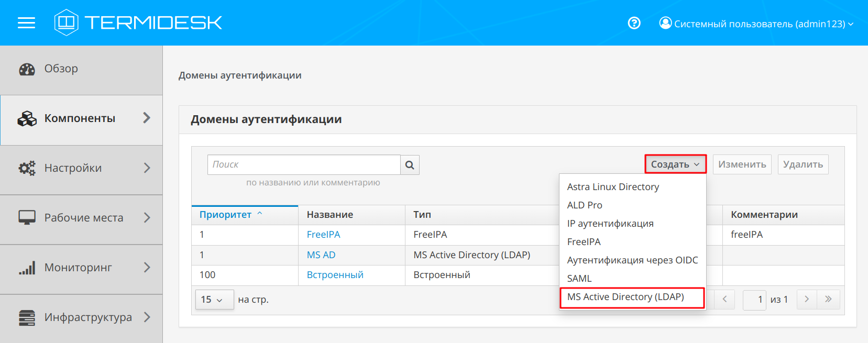Expand the Рабочие места section

point(147,218)
